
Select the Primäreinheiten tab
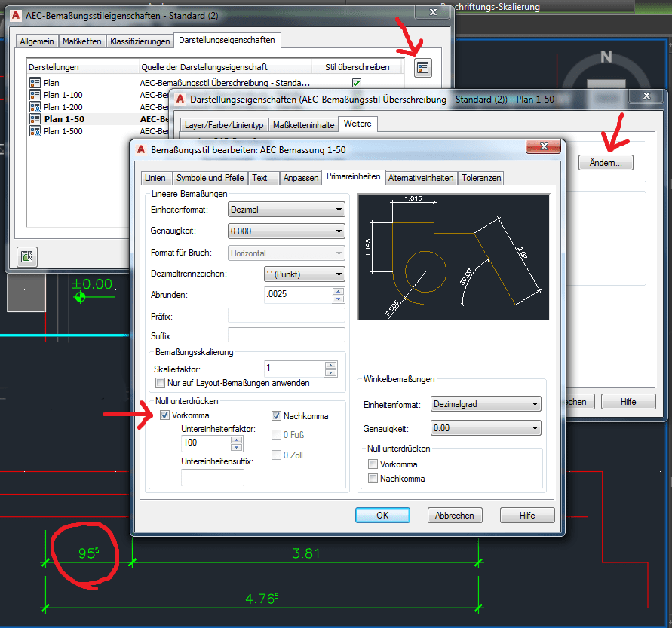[353, 176]
